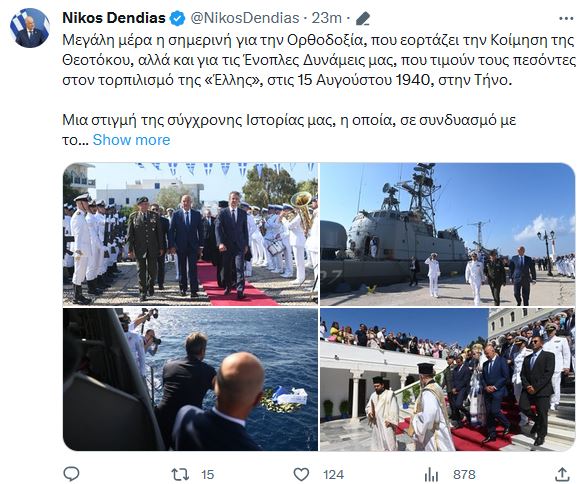Screen dimensions: 577x484
Task: Click the 878 views count
Action: pos(464,474)
